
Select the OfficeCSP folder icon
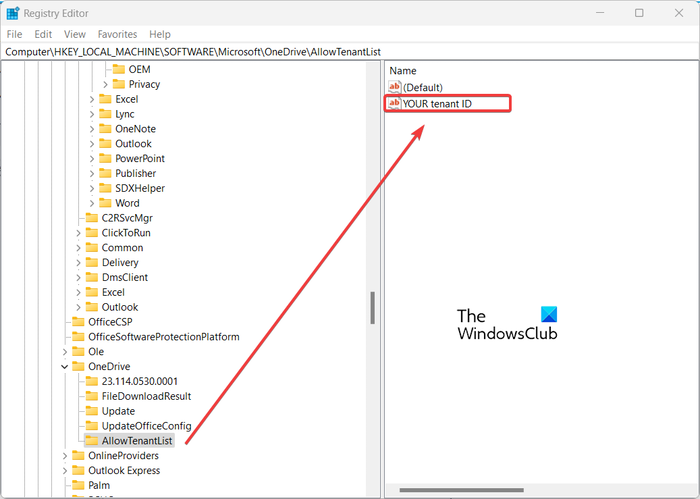pos(78,322)
